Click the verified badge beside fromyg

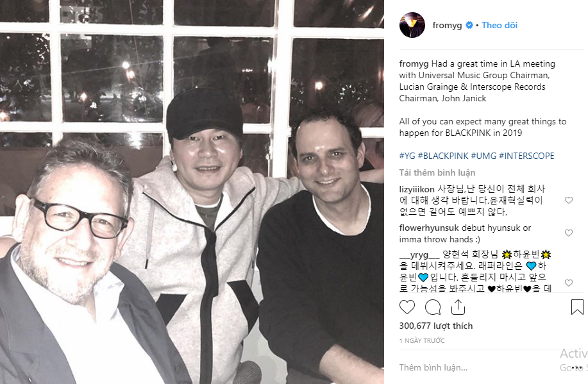(469, 25)
